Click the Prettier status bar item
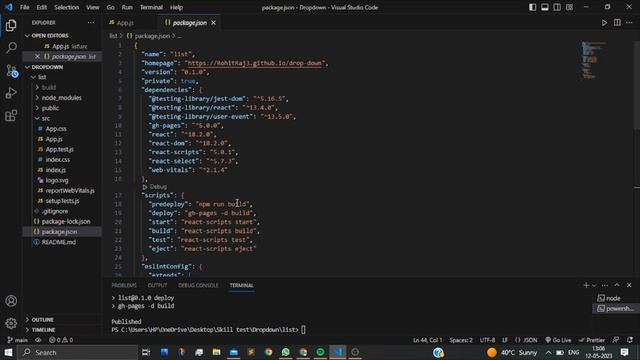The height and width of the screenshot is (360, 640). [591, 340]
